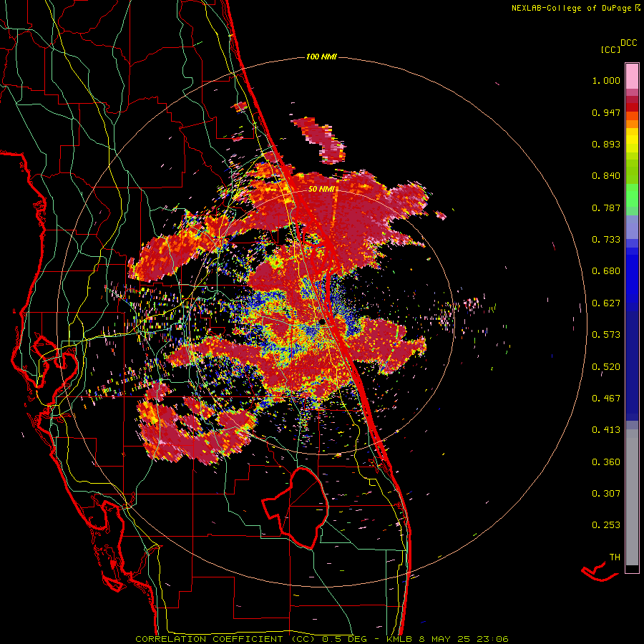
Task: Click the 0.573 color scale value
Action: (x=606, y=335)
